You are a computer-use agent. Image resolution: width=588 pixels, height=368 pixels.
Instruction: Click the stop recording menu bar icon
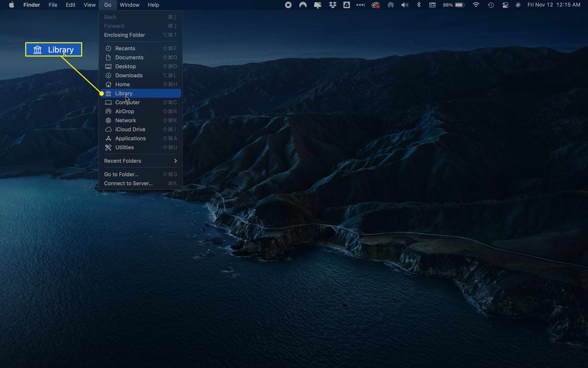tap(288, 5)
